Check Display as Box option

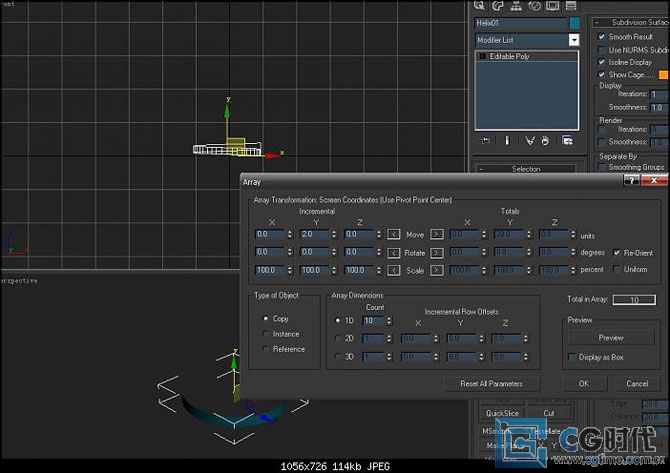click(x=572, y=357)
